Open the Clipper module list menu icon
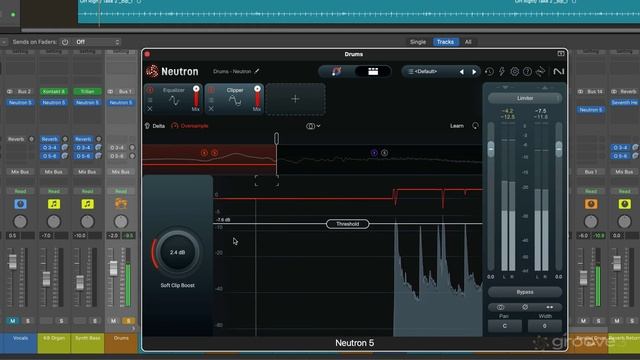This screenshot has height=360, width=640. [x=211, y=100]
